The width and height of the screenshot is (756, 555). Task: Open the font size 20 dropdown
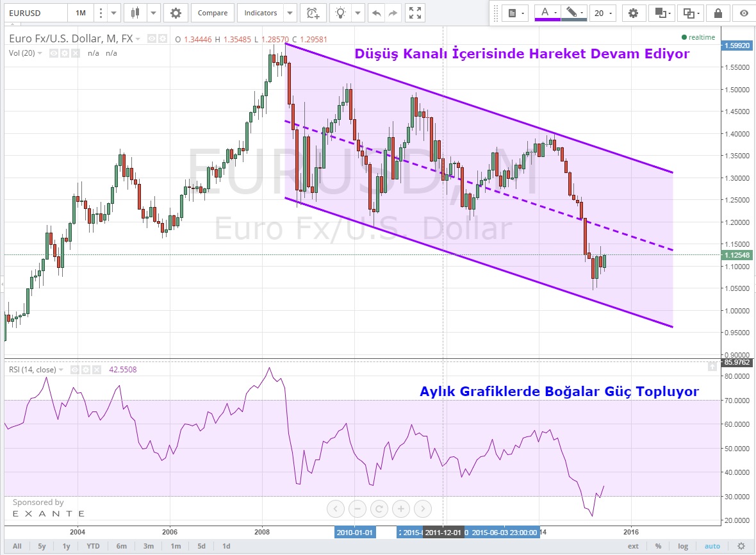coord(603,13)
